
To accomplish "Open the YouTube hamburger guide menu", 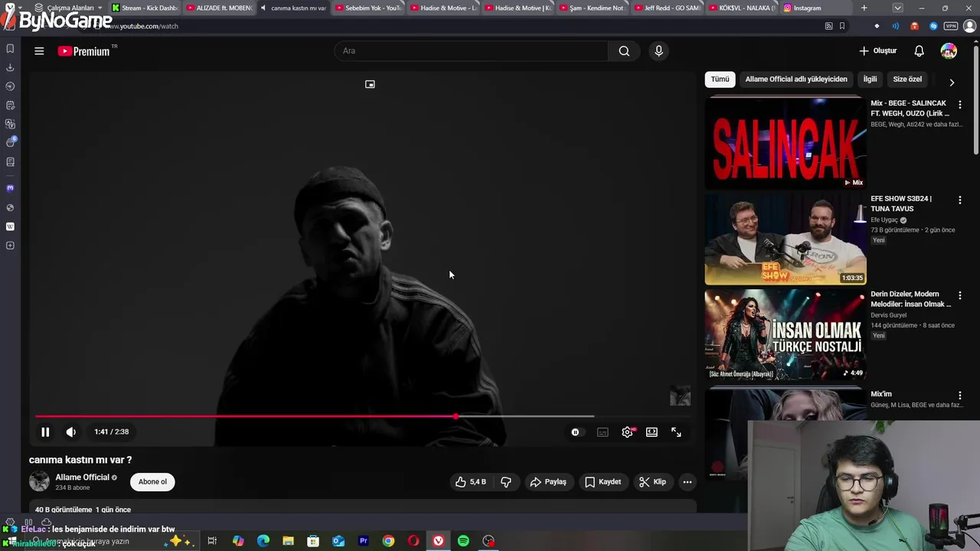I will [x=39, y=51].
